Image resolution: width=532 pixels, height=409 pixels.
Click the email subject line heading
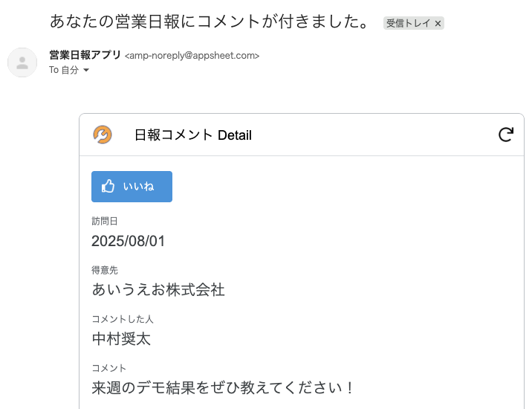pyautogui.click(x=209, y=22)
